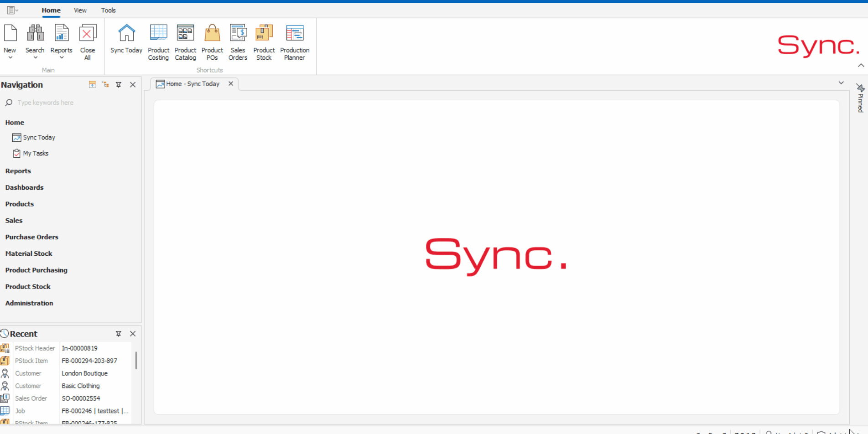
Task: Close the Navigation panel
Action: point(133,85)
